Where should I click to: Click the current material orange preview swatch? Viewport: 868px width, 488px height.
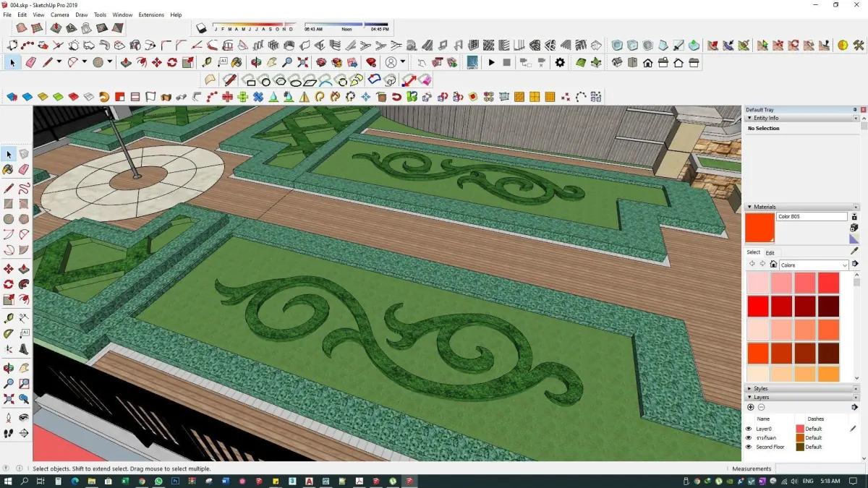[759, 228]
